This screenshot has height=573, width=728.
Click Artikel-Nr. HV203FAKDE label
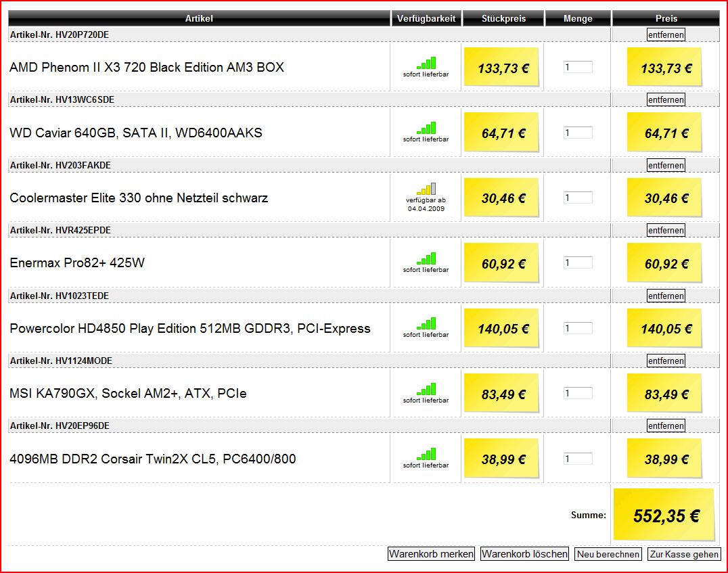pyautogui.click(x=60, y=165)
